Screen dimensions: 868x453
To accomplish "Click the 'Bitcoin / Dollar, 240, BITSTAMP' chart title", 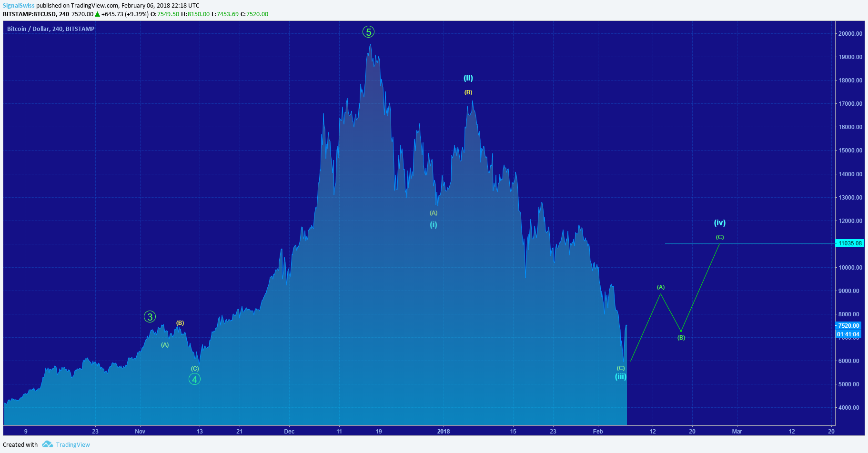I will coord(50,29).
